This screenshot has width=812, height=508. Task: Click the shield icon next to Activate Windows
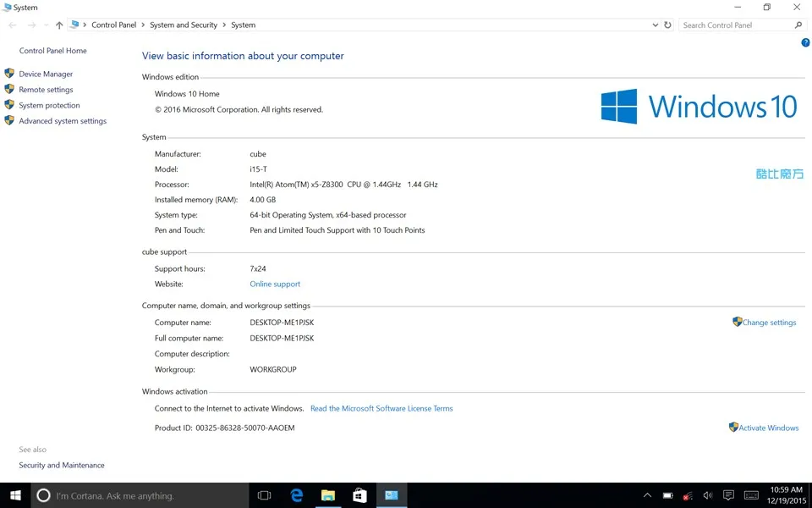coord(734,427)
